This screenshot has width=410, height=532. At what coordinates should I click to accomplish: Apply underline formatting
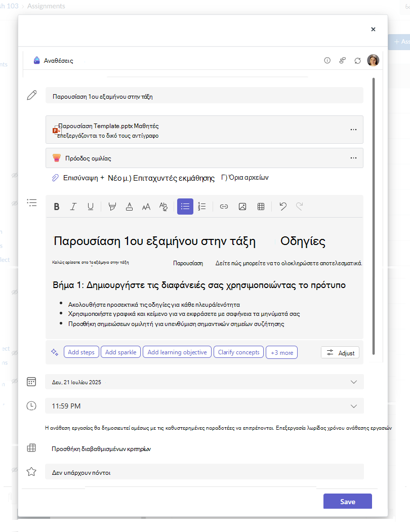90,207
